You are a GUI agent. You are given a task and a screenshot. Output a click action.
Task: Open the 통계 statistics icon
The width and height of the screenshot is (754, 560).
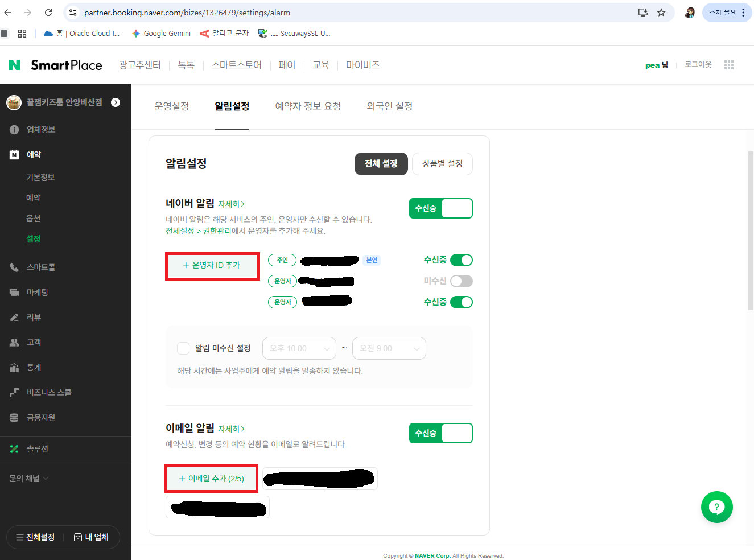(14, 367)
